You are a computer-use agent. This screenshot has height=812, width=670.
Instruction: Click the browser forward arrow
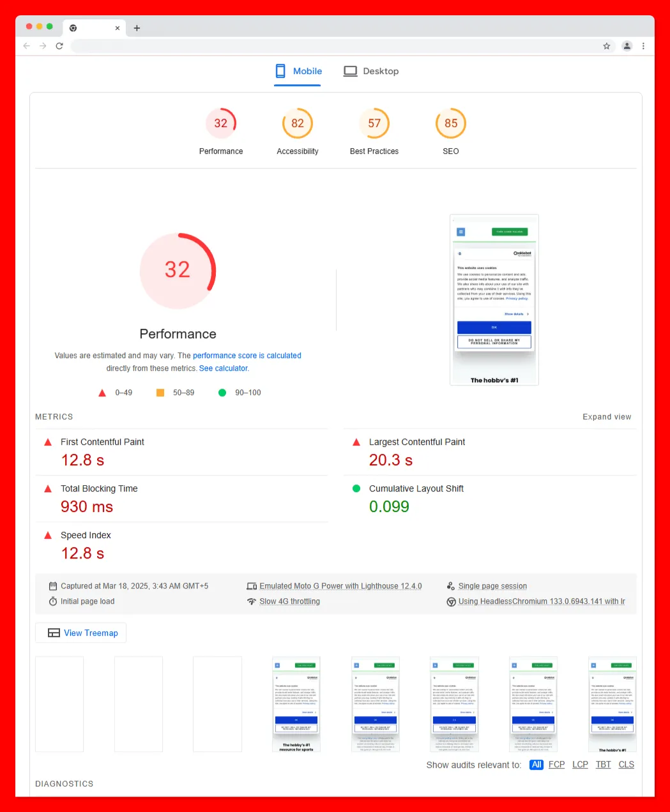tap(43, 46)
